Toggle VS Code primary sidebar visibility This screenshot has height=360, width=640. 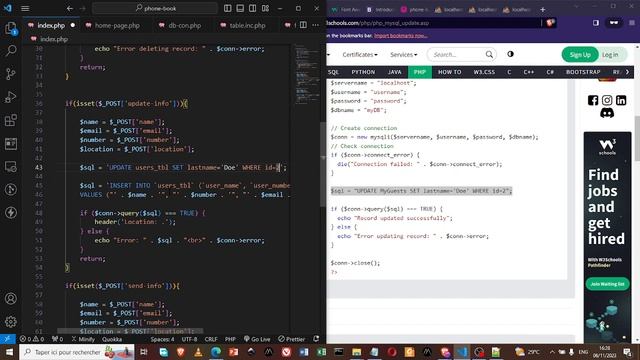pyautogui.click(x=227, y=8)
